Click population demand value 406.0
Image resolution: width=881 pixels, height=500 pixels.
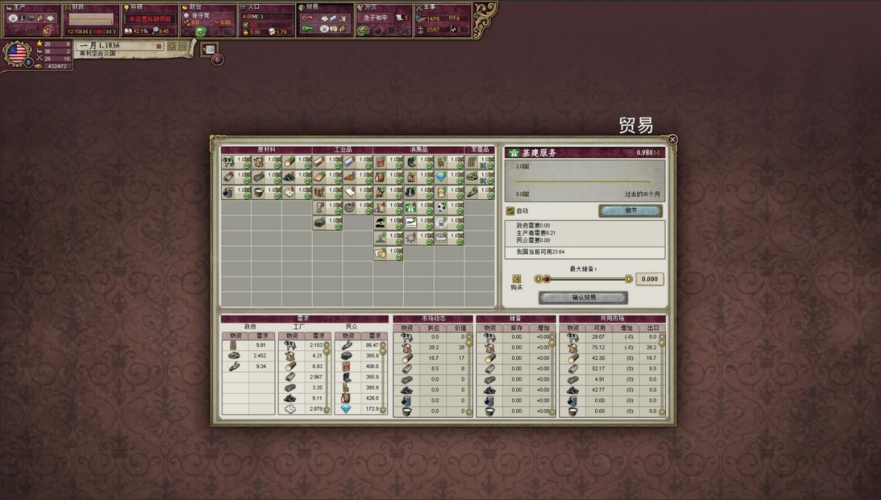click(x=372, y=366)
